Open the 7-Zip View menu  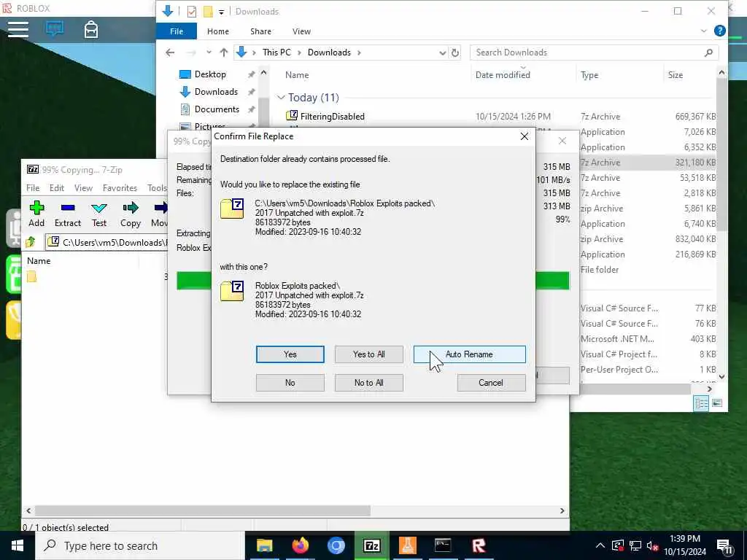83,187
